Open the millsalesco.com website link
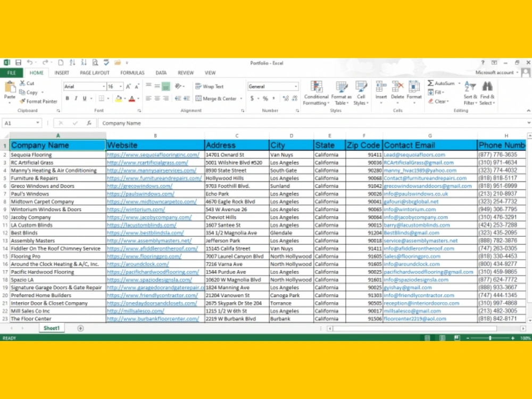 135,311
